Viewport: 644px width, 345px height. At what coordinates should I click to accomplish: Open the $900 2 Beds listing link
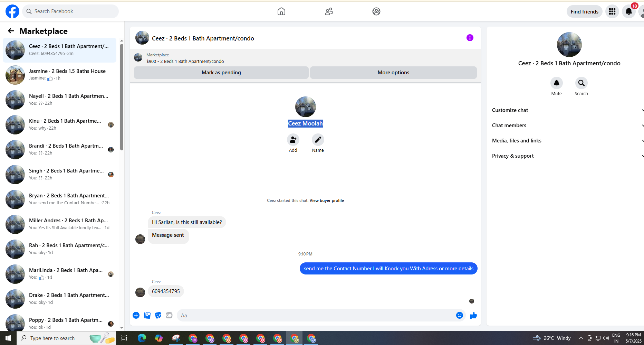tap(185, 62)
